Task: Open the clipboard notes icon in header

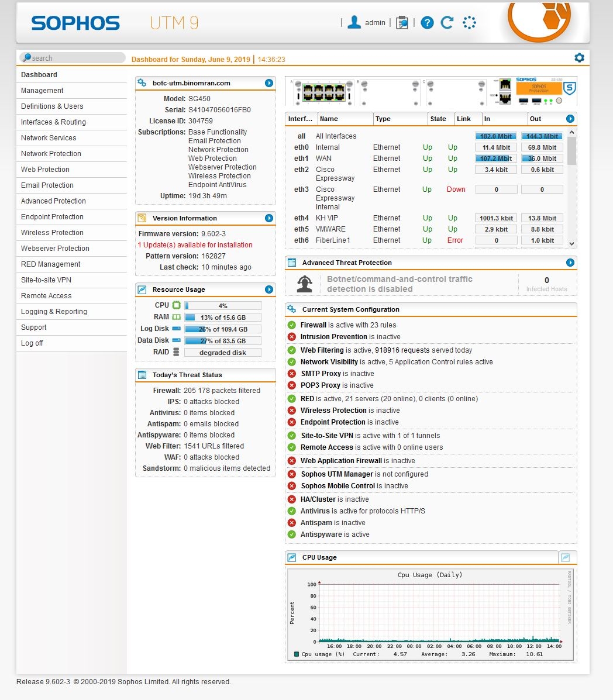Action: tap(402, 23)
